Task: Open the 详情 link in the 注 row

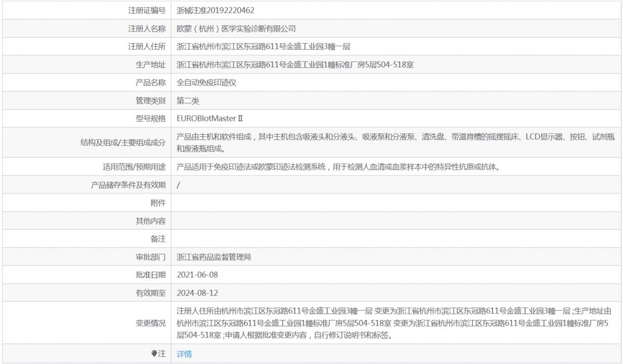Action: 184,354
